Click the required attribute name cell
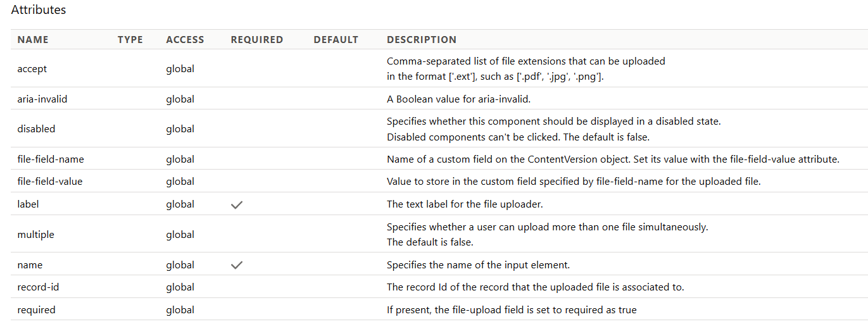 36,309
